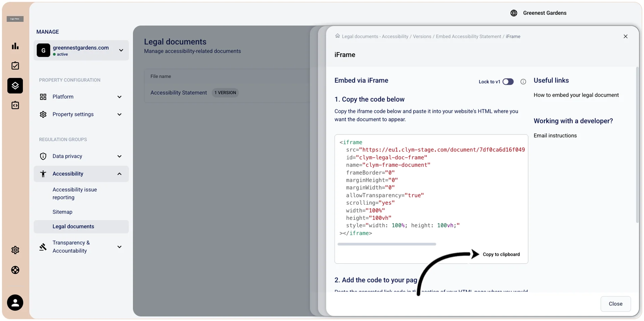Click the home icon in breadcrumb

point(337,36)
